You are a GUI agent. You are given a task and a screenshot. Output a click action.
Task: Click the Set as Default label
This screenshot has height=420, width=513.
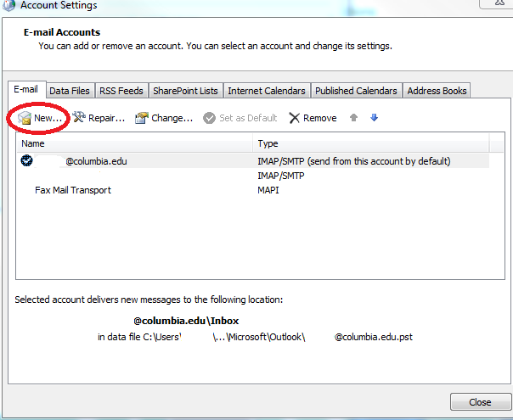point(248,118)
